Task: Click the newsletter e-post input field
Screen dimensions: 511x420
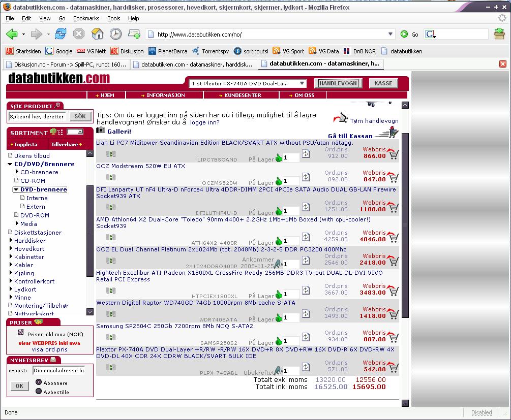Action: (59, 371)
